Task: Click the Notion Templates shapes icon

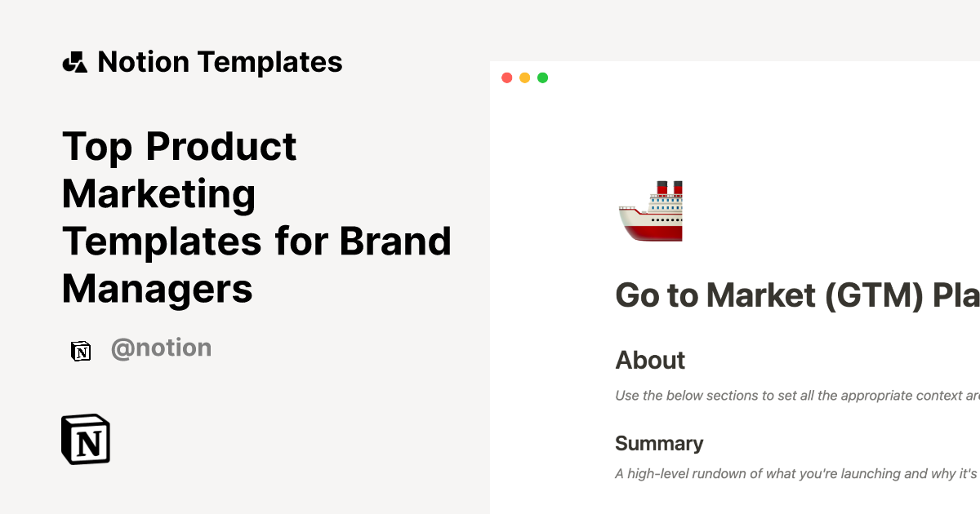Action: 74,62
